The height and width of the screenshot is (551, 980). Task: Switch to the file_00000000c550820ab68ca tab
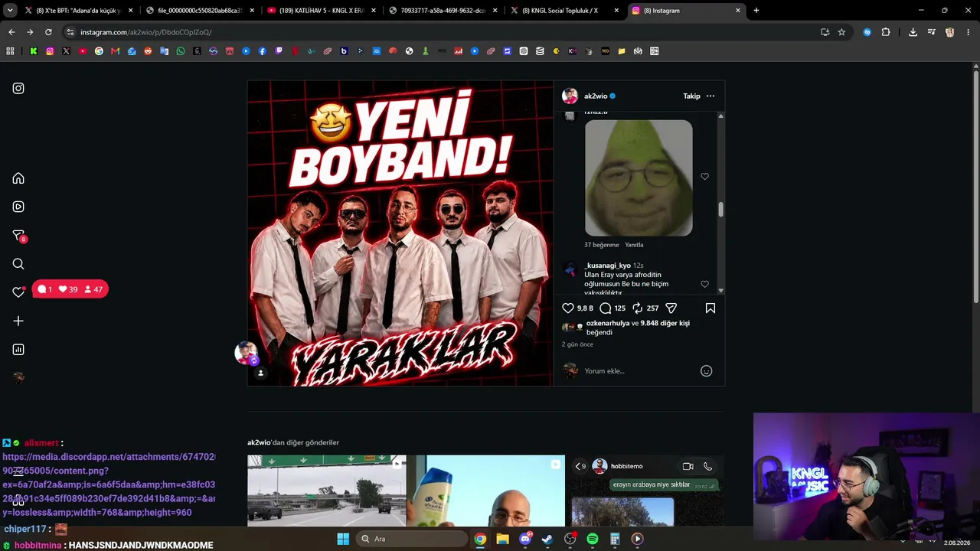coord(201,11)
